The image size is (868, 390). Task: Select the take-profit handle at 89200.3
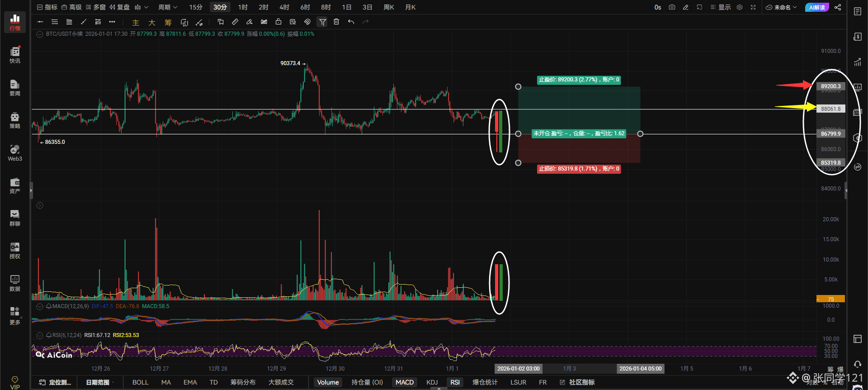click(x=518, y=86)
